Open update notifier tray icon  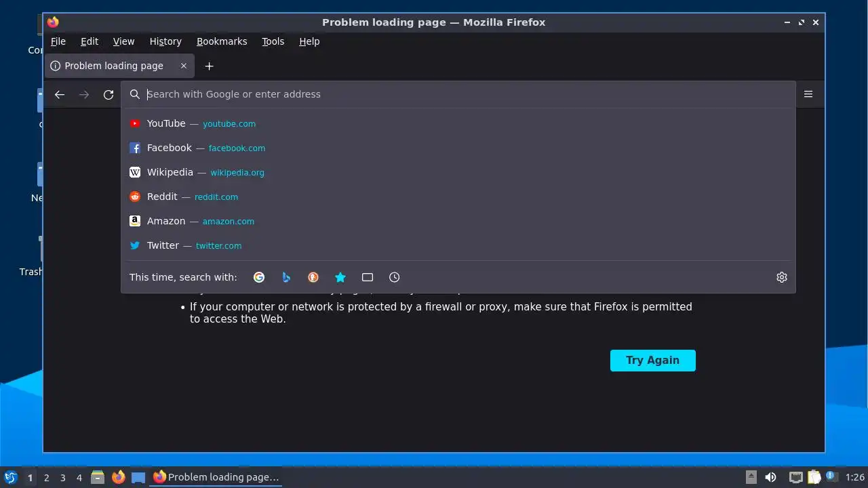(831, 476)
